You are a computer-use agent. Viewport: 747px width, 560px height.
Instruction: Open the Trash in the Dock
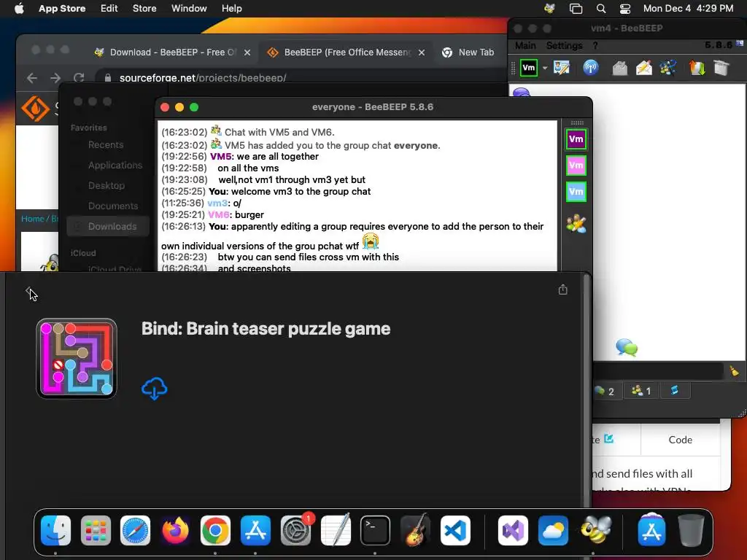click(691, 531)
